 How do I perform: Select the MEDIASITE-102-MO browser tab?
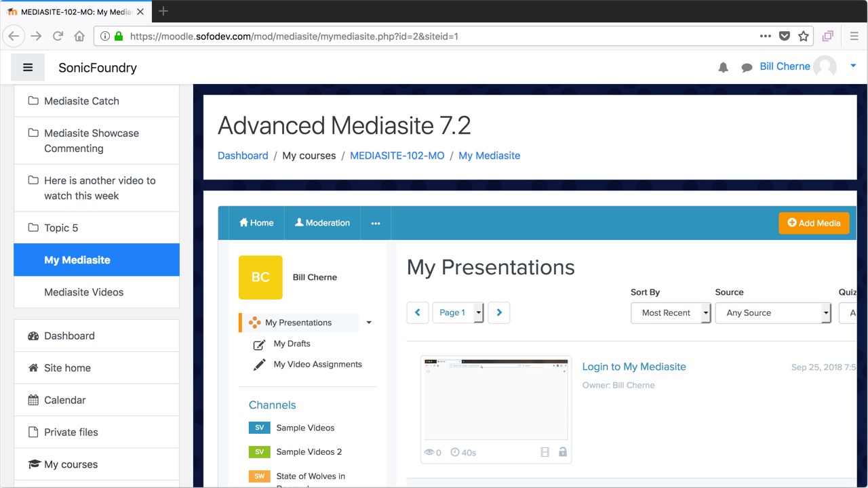[x=75, y=12]
